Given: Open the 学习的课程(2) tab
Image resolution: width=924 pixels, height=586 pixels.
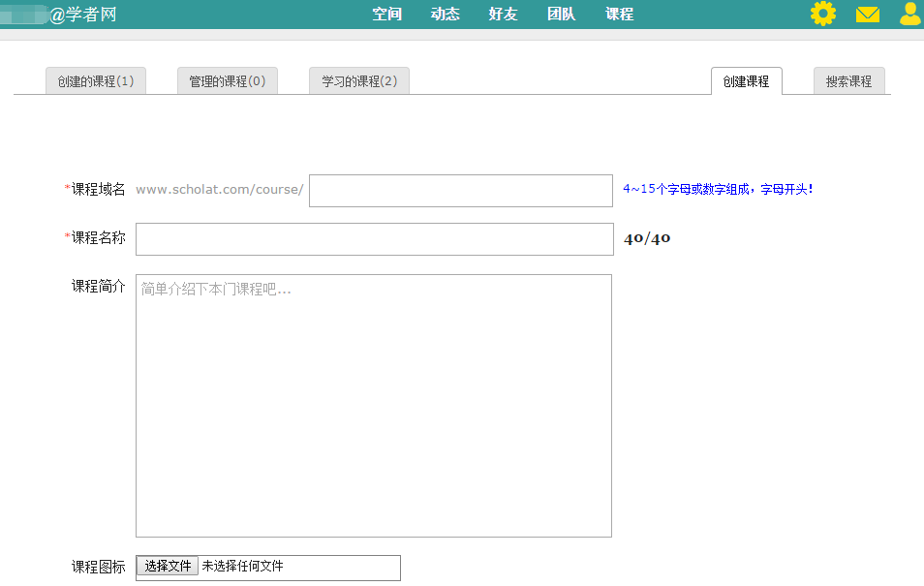Looking at the screenshot, I should coord(359,81).
